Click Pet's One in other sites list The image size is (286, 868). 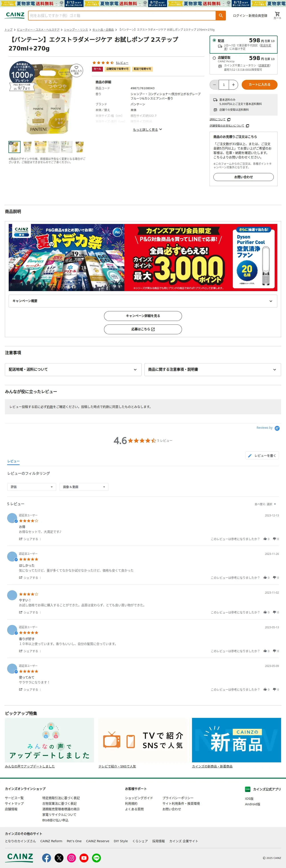click(x=74, y=841)
